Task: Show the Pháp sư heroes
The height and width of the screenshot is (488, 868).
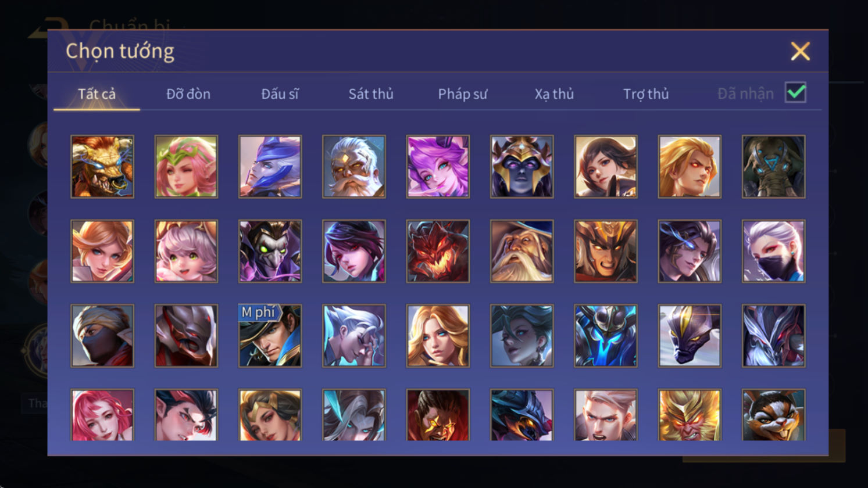Action: tap(463, 94)
